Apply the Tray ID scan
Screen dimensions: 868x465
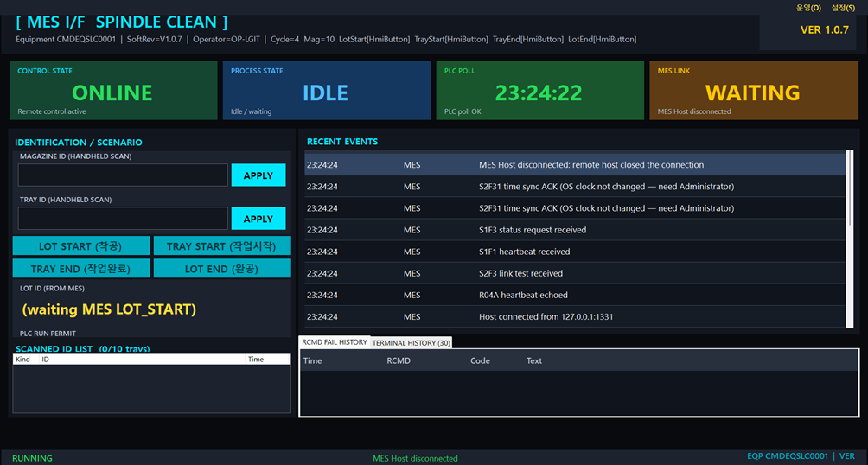point(258,218)
